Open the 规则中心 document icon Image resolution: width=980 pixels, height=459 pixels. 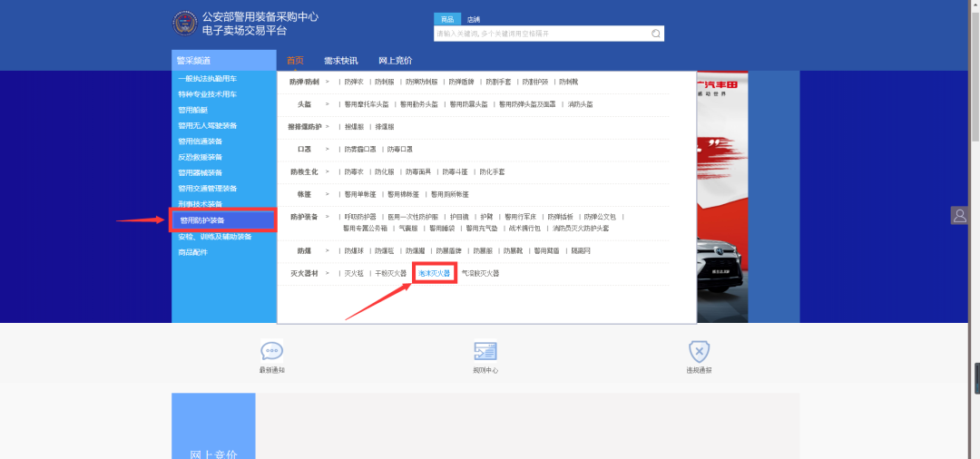(x=485, y=352)
